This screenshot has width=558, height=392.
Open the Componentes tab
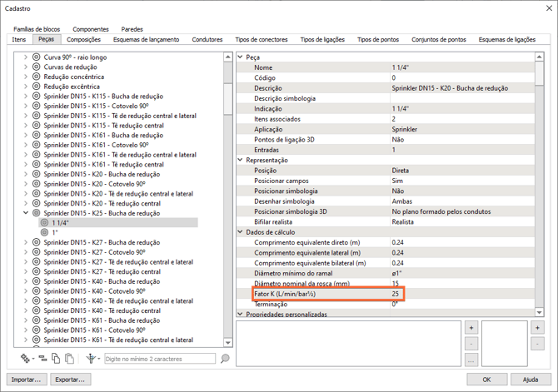tap(90, 29)
